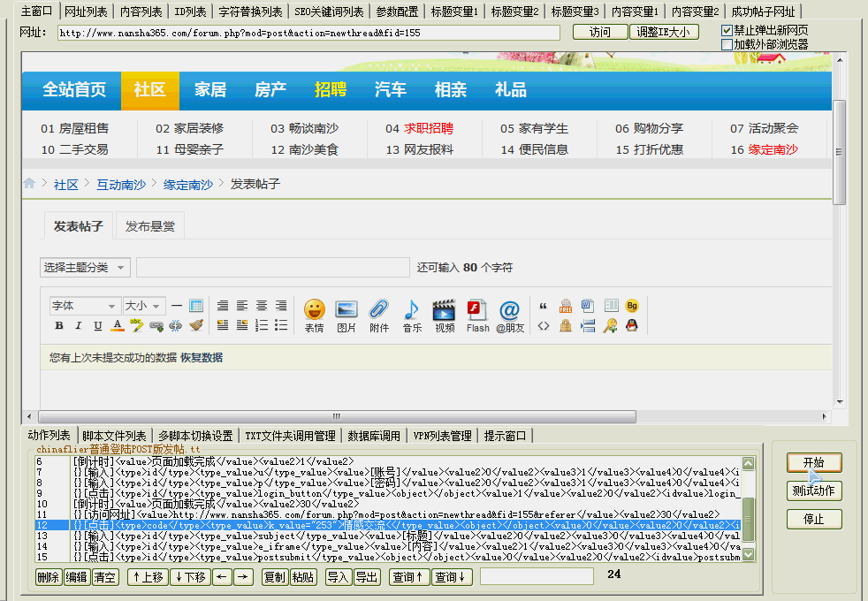This screenshot has width=868, height=601.
Task: Open the VPN列表管理 tab
Action: (442, 436)
